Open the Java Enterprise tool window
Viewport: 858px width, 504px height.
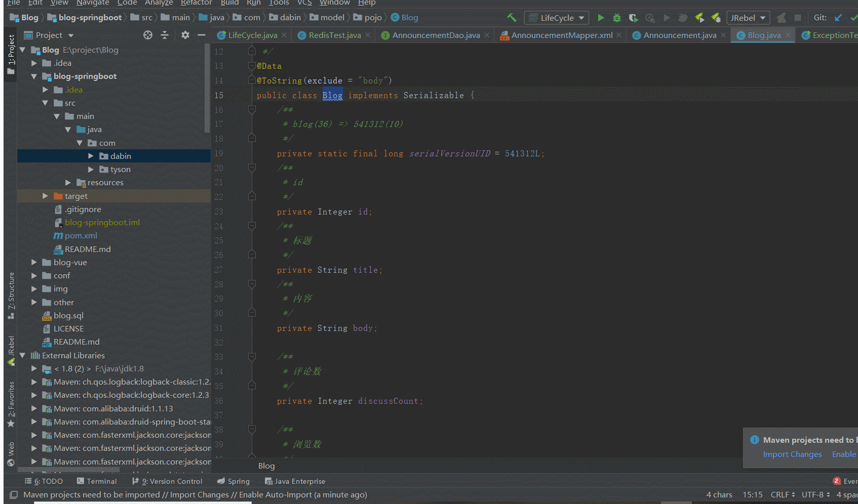(x=295, y=481)
